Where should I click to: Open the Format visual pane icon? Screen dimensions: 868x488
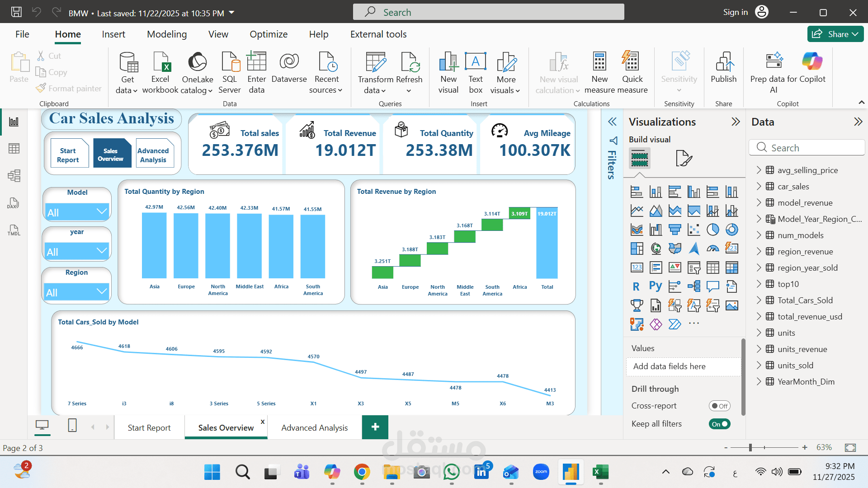684,158
